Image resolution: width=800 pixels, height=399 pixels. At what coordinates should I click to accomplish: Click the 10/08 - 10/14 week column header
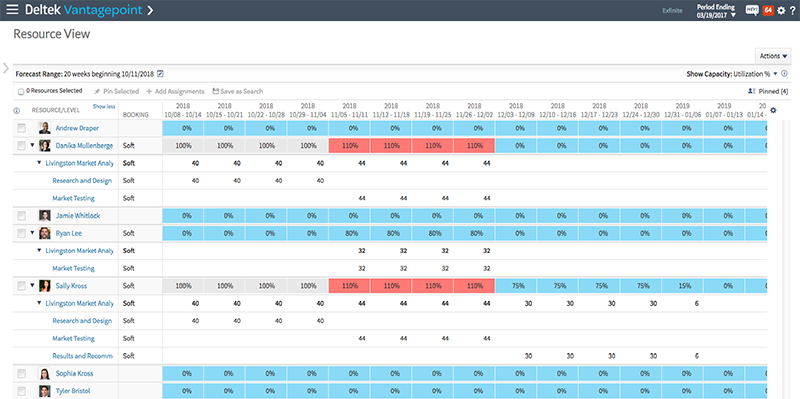183,111
